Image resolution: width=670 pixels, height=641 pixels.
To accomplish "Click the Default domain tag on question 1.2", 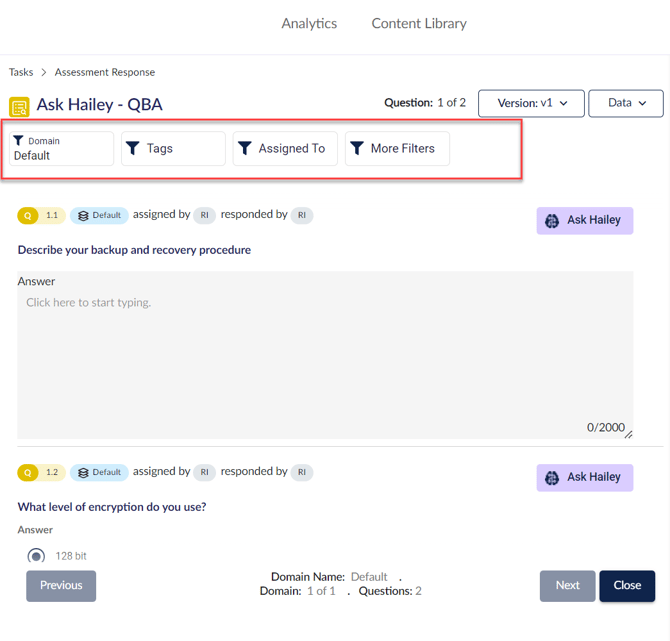I will pyautogui.click(x=99, y=472).
